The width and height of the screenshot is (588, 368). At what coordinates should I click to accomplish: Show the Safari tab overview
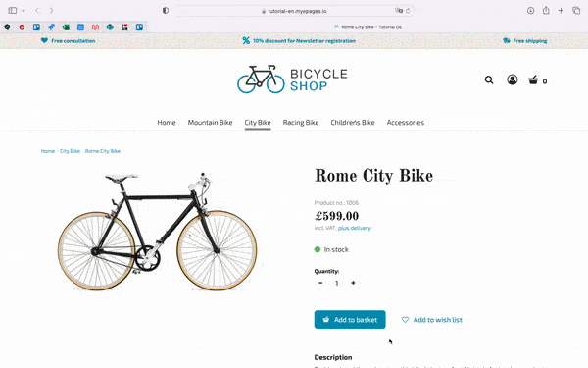(x=576, y=11)
